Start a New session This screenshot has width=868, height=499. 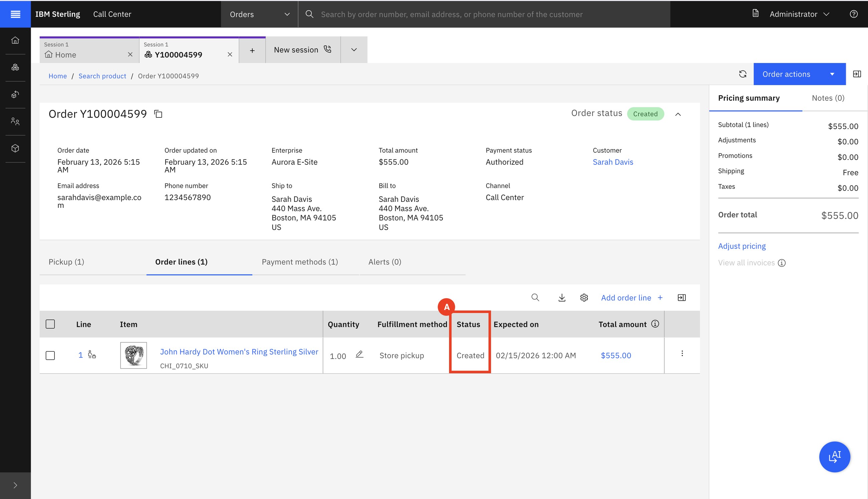click(303, 50)
